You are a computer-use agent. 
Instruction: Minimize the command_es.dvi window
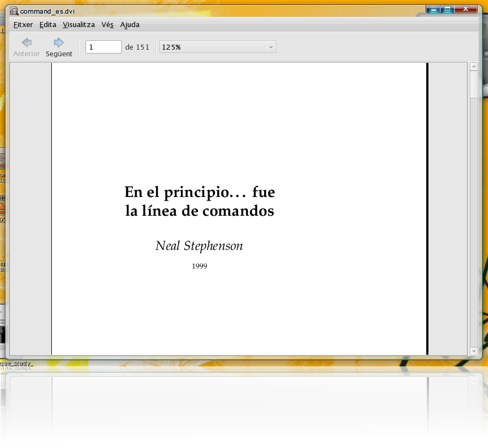tap(433, 9)
